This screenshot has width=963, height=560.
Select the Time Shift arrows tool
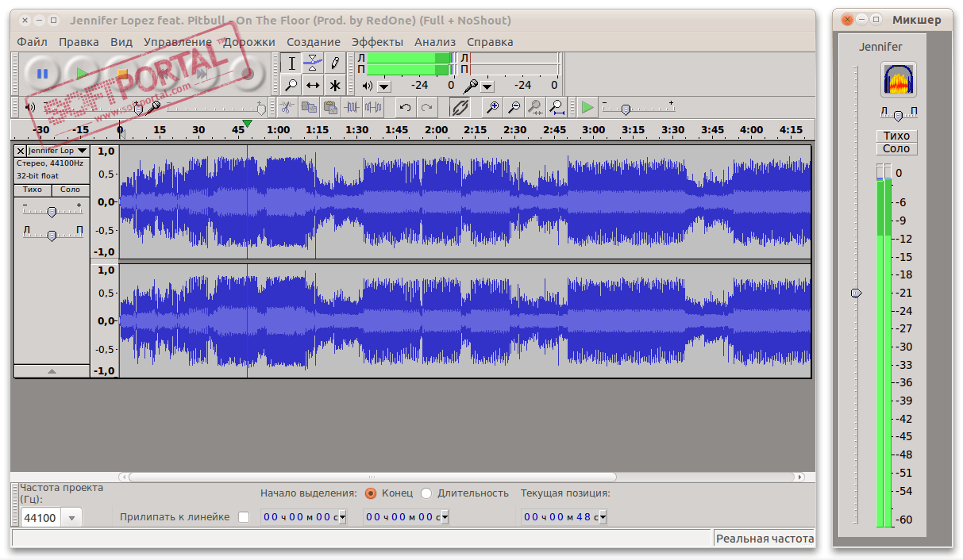click(313, 85)
